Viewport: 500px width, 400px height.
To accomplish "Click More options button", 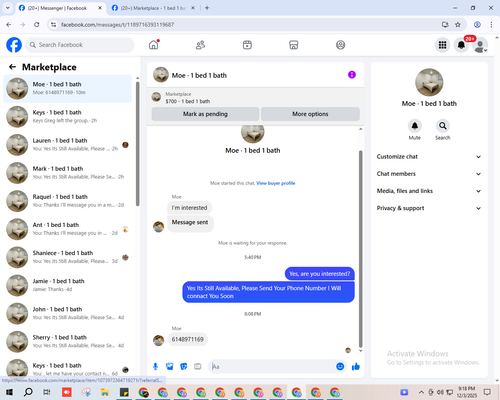I will [310, 114].
